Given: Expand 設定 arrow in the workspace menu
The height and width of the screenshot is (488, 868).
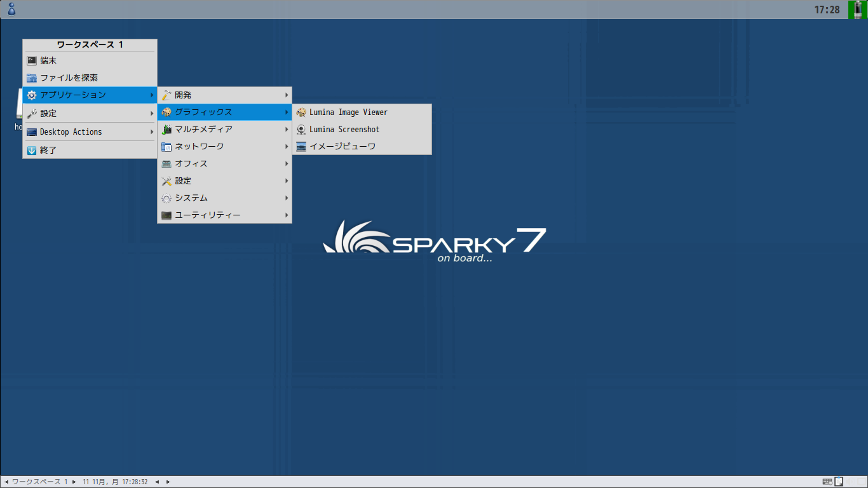Looking at the screenshot, I should pos(152,114).
